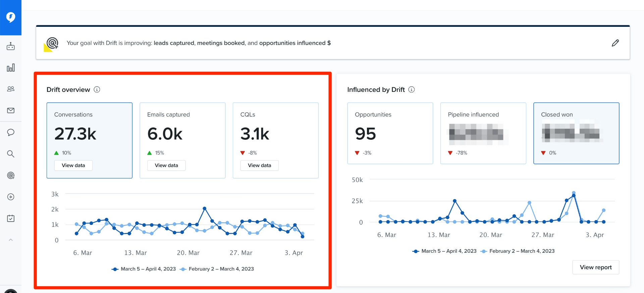The width and height of the screenshot is (644, 293).
Task: Open the bot playbooks sidebar icon
Action: click(x=11, y=46)
